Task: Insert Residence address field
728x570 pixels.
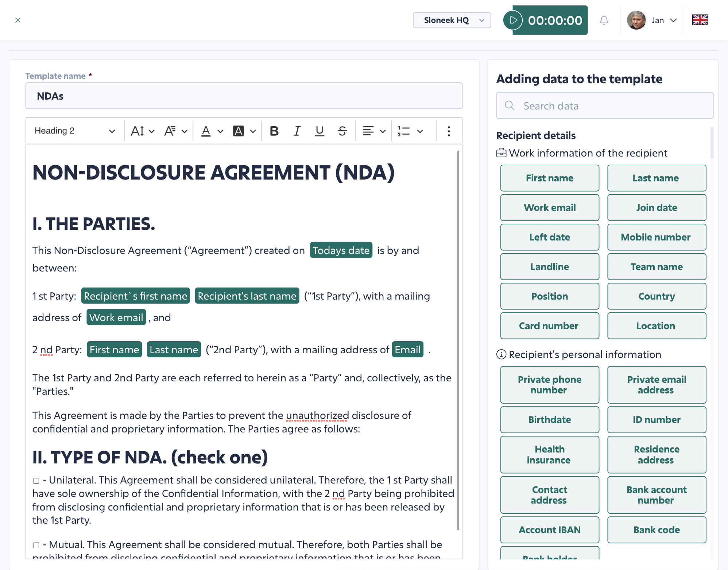Action: (657, 455)
